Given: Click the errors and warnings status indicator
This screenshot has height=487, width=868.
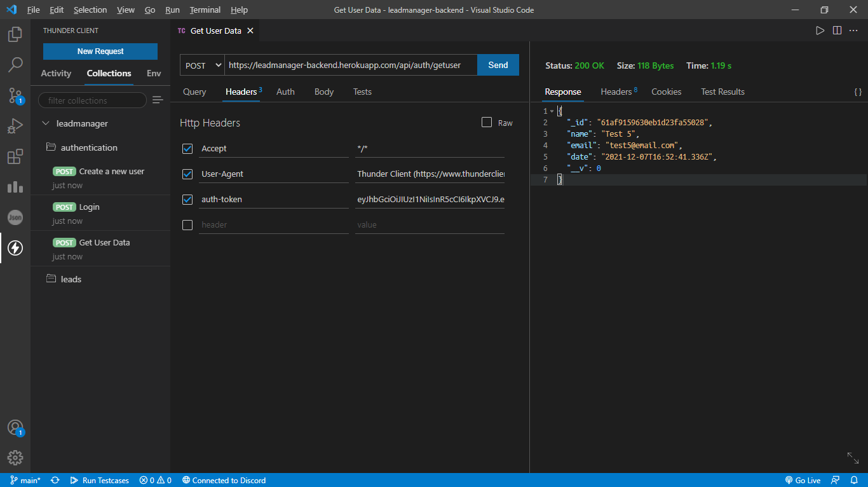Looking at the screenshot, I should pyautogui.click(x=156, y=481).
